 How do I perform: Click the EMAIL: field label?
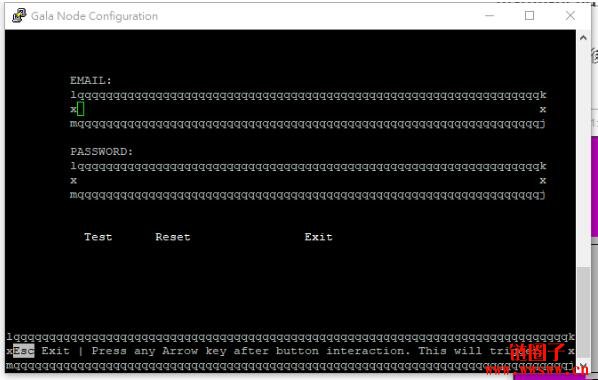point(91,81)
